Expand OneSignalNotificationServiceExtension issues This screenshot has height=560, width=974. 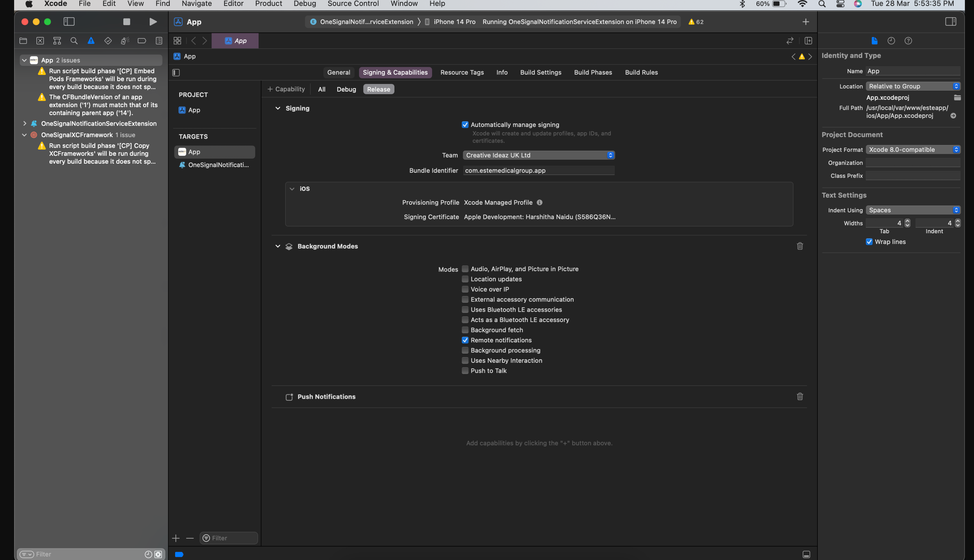click(x=24, y=124)
